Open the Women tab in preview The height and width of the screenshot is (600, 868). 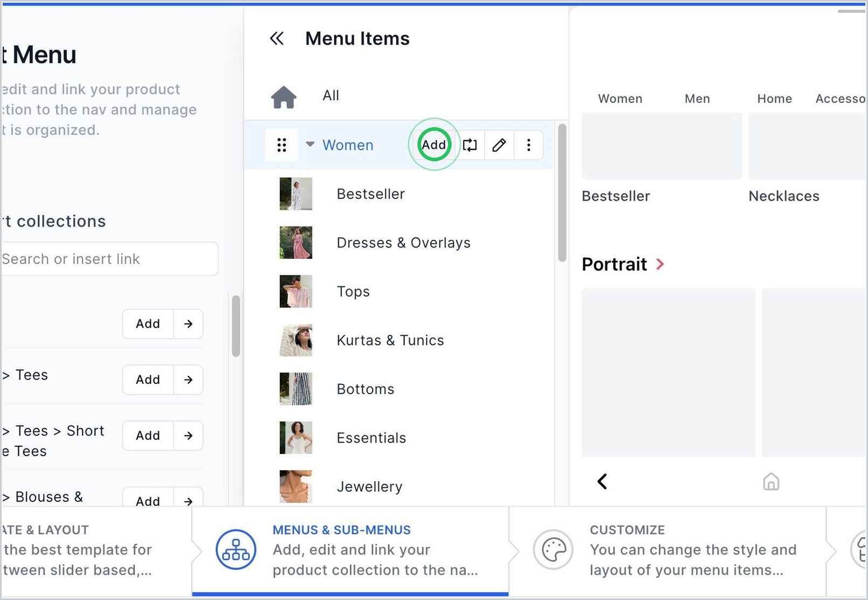tap(620, 99)
